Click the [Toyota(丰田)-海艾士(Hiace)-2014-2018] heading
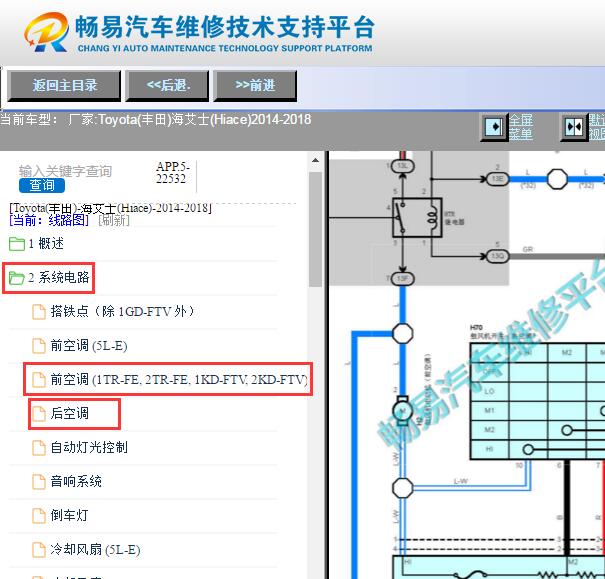This screenshot has height=579, width=605. (x=110, y=208)
